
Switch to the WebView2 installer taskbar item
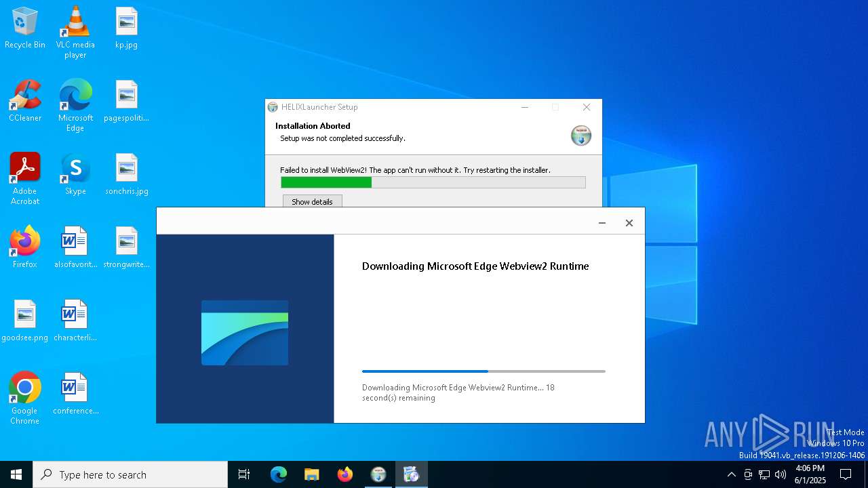point(412,474)
